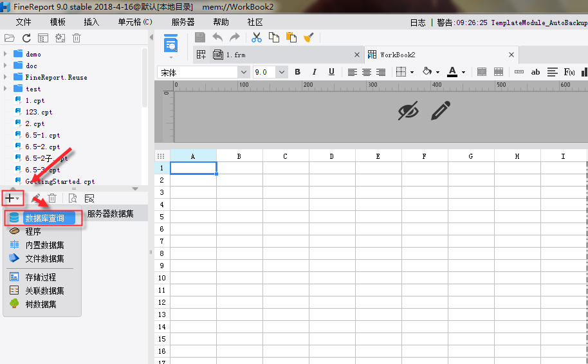Toggle italic formatting
Screen dimensions: 588x364
click(x=314, y=72)
